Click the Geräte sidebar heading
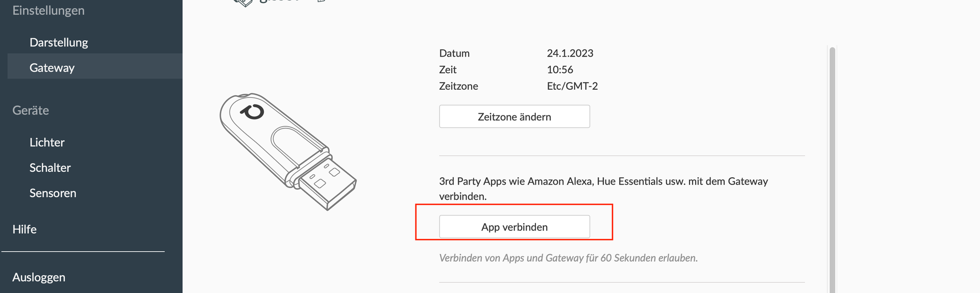 tap(31, 111)
